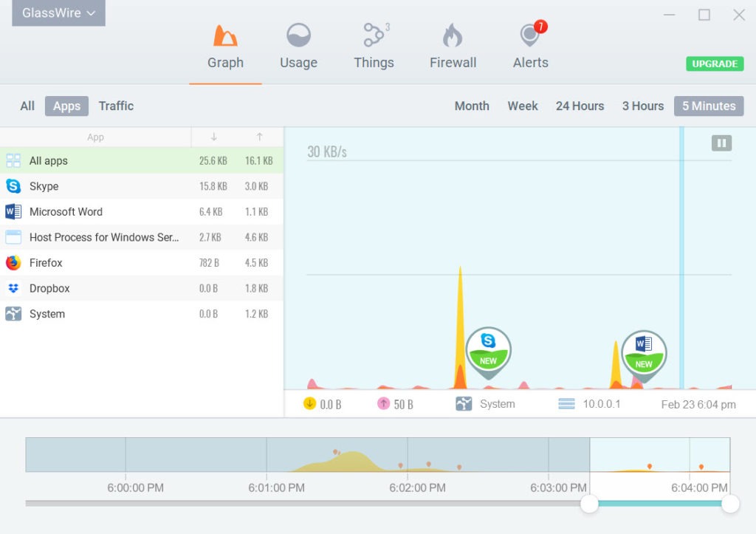Viewport: 756px width, 534px height.
Task: Select the All apps row
Action: 142,160
